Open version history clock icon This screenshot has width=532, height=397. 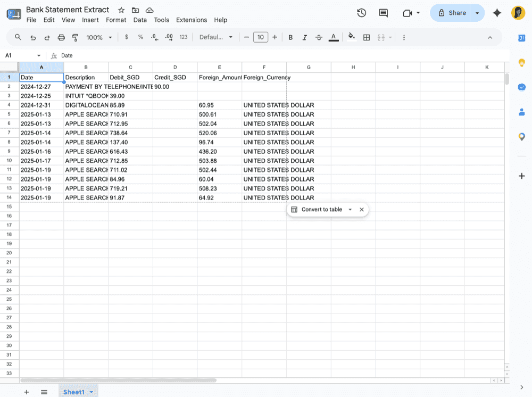click(362, 13)
